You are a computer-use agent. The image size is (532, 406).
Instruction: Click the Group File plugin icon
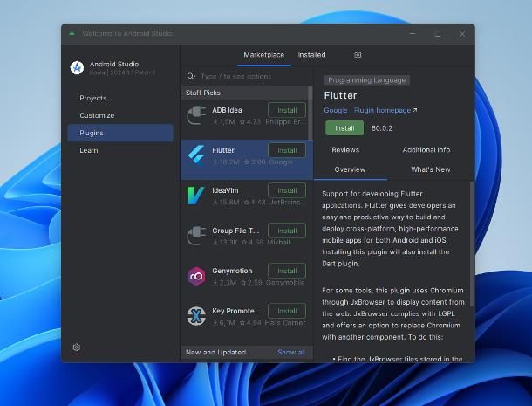pos(196,236)
